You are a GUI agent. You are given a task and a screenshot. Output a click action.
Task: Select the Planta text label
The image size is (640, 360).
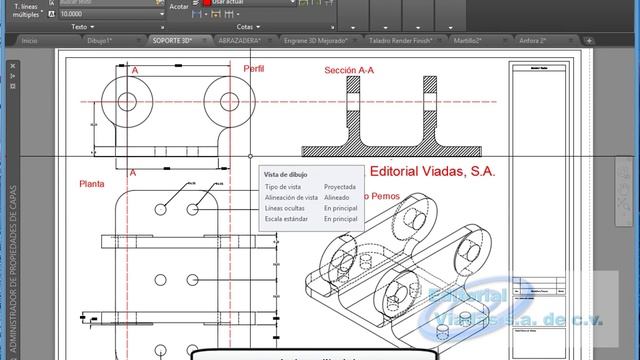(91, 184)
